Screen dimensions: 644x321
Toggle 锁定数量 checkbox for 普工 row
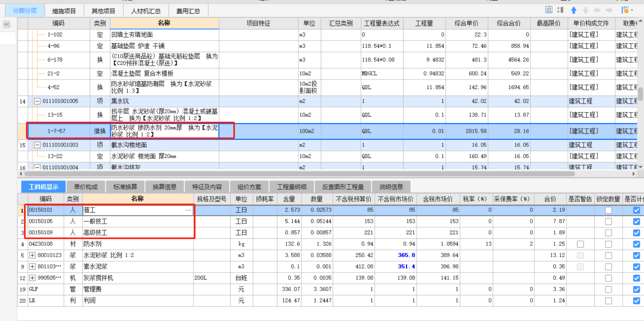(x=609, y=210)
